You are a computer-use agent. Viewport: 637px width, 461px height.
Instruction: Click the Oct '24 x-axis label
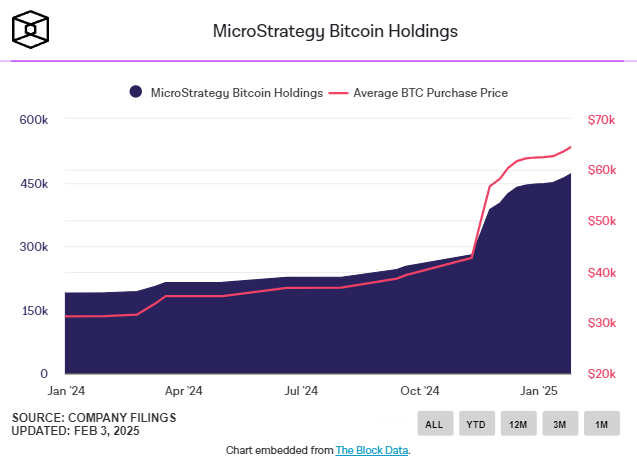420,392
